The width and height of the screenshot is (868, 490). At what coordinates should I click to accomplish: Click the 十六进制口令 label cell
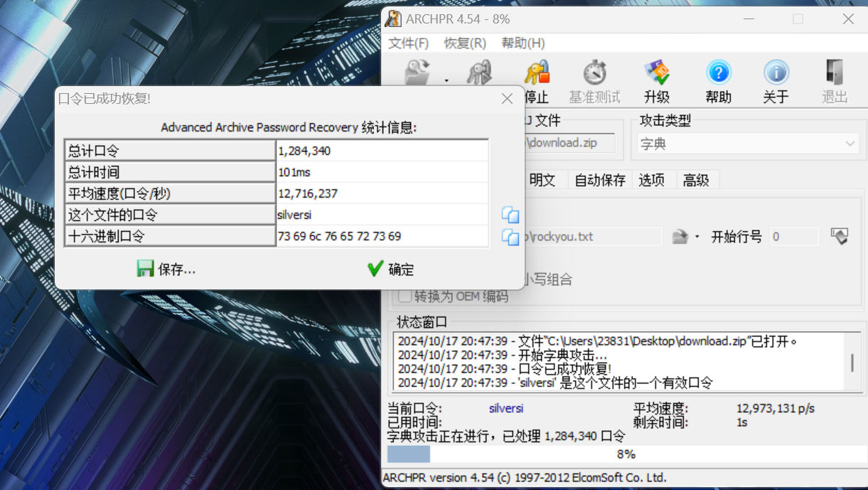point(171,236)
